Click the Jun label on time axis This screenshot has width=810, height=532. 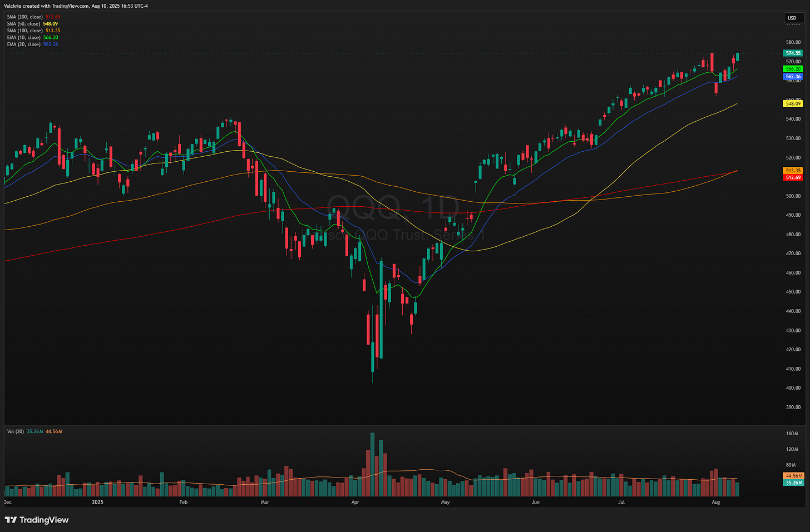point(535,502)
